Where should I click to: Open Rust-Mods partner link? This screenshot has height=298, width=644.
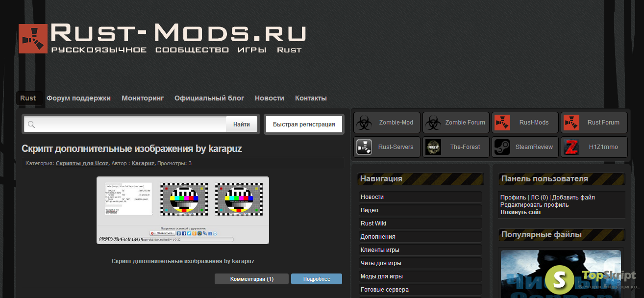pos(525,123)
